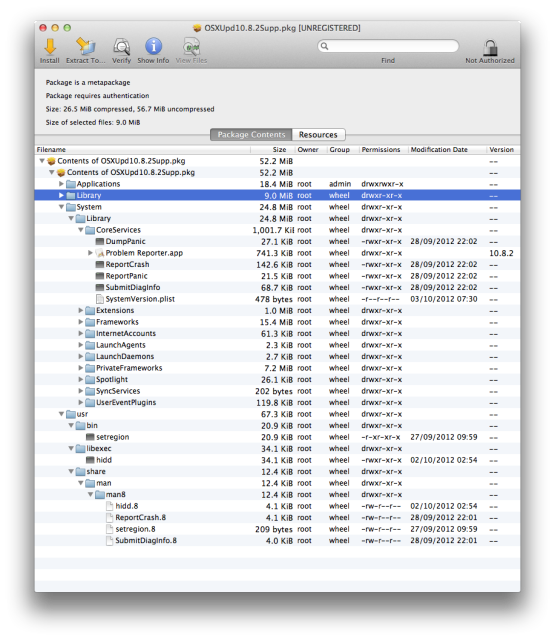Click the ReportPanic executable icon
This screenshot has height=640, width=555.
(x=100, y=276)
